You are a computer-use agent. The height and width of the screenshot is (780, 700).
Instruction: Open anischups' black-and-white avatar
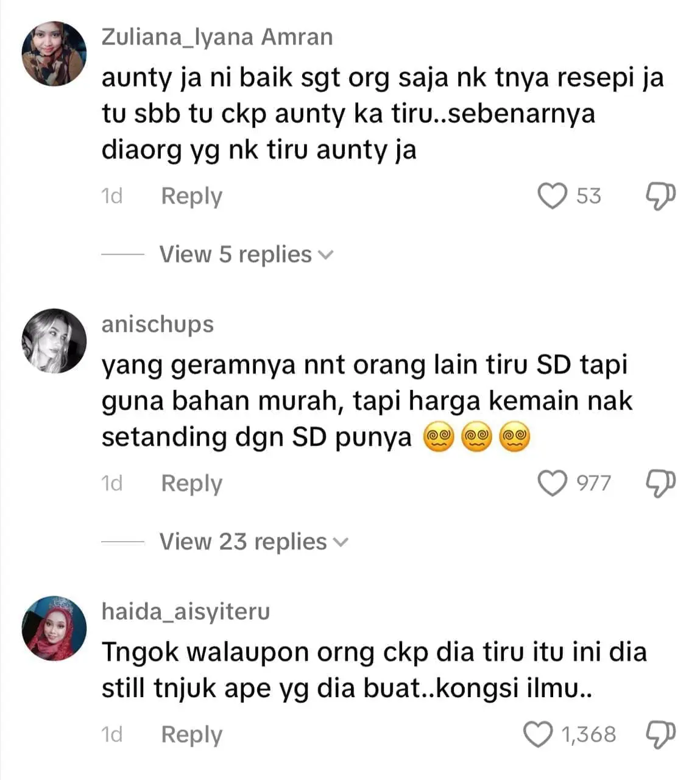[x=54, y=341]
